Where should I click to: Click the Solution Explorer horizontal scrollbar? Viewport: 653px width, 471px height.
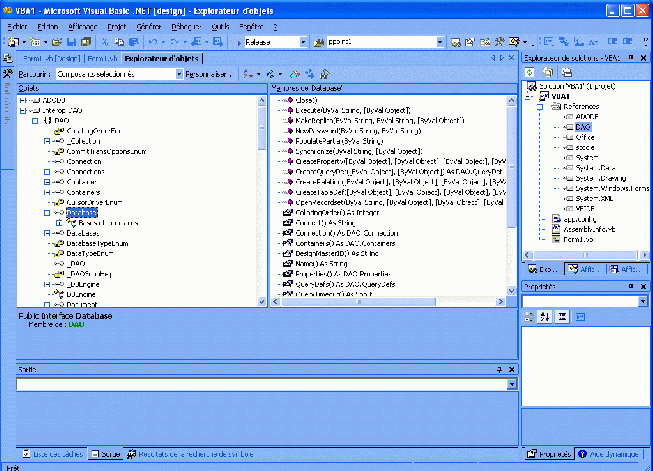(x=586, y=254)
